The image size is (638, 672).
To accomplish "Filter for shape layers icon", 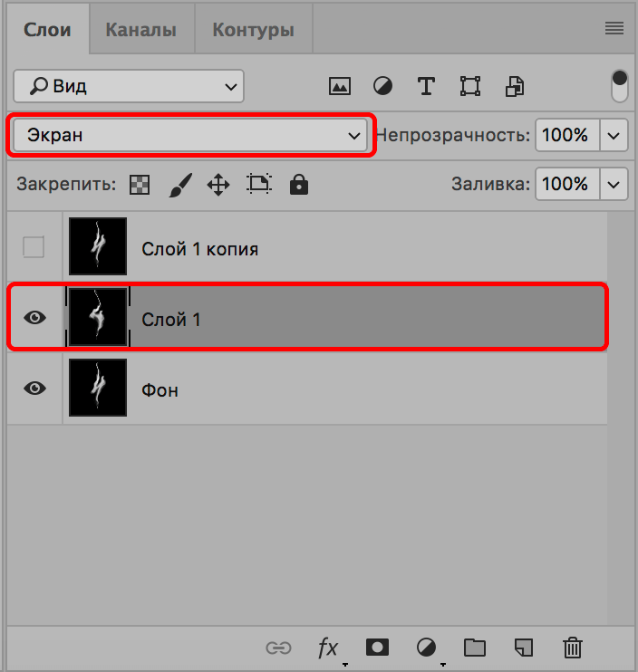I will pyautogui.click(x=469, y=86).
